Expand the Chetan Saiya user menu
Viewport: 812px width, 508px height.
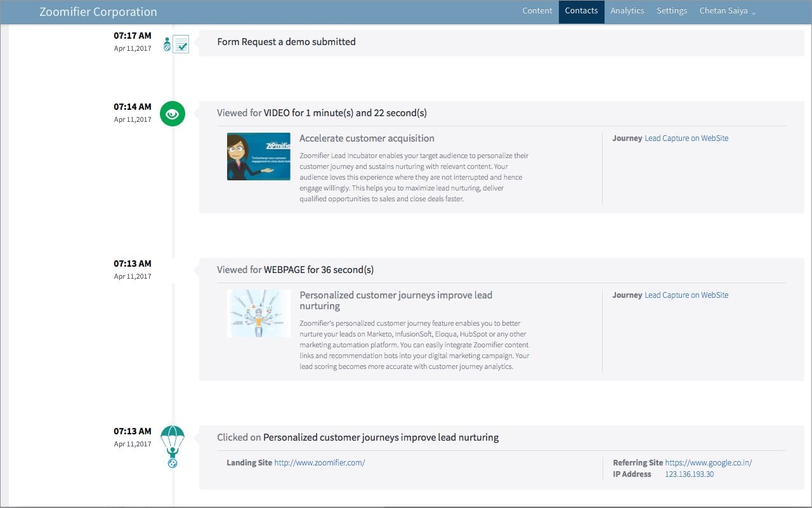tap(727, 11)
